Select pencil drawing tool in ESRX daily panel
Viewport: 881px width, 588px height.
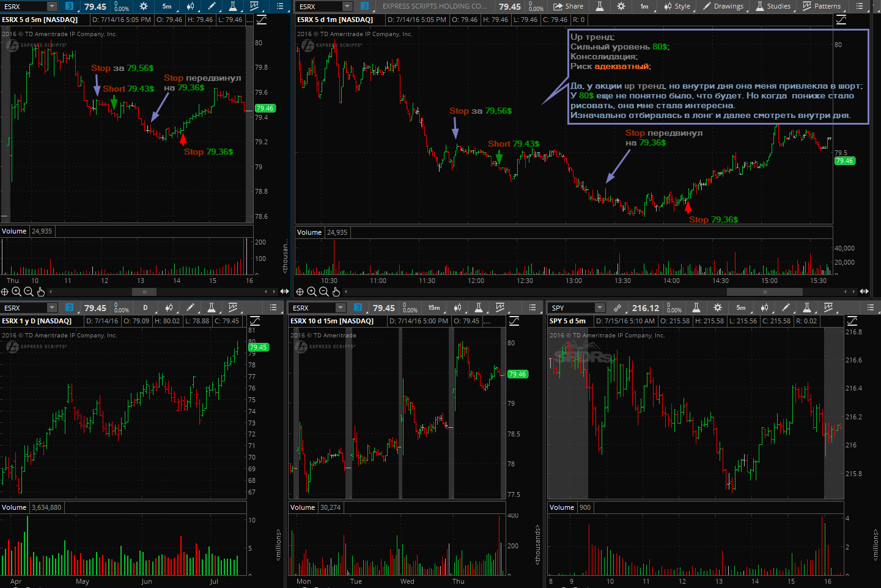click(x=190, y=307)
